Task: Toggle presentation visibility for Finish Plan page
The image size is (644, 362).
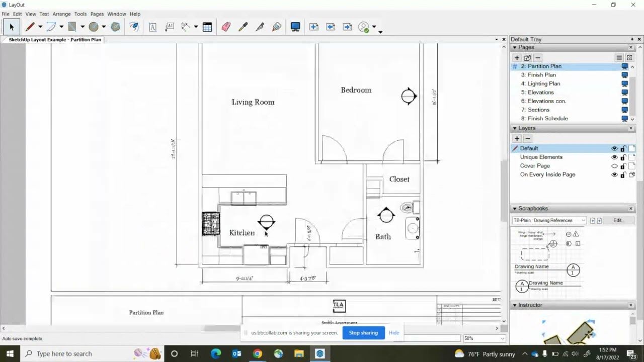Action: tap(625, 75)
